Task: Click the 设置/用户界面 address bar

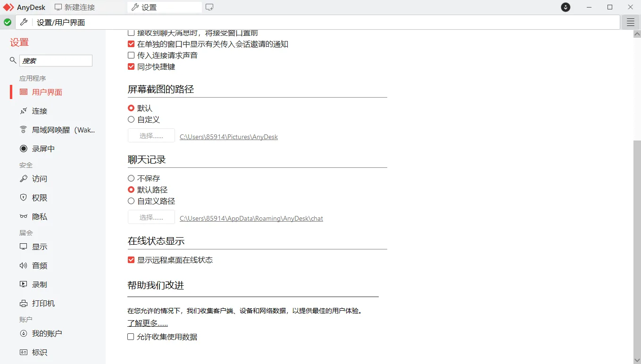Action: point(318,22)
